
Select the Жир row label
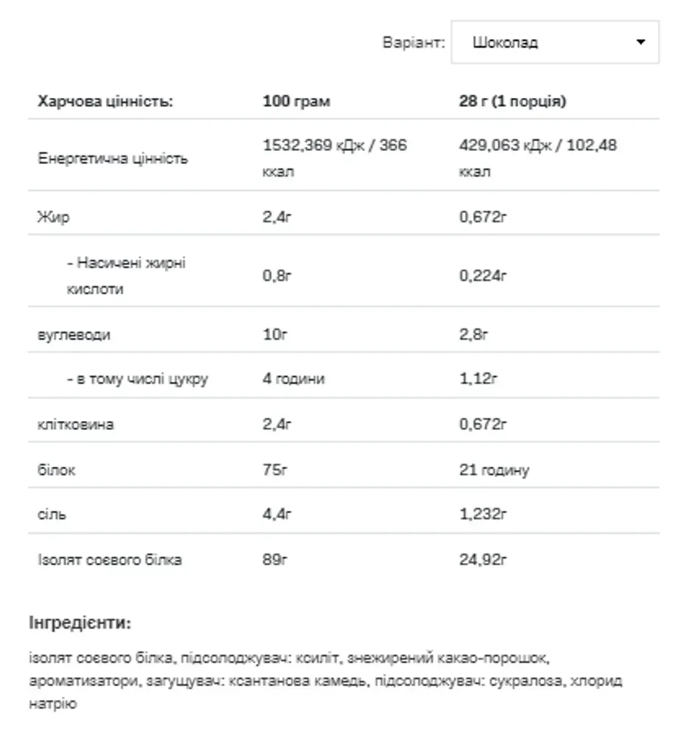tap(54, 217)
